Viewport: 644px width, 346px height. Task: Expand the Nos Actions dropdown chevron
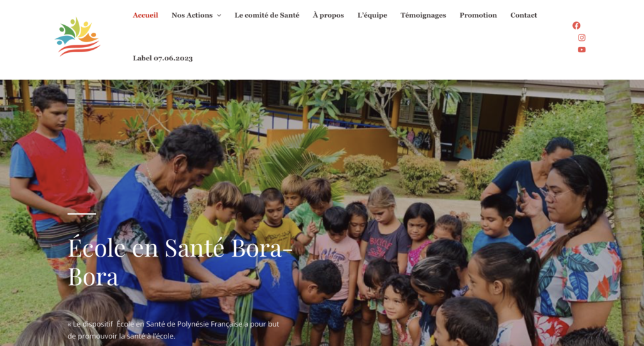coord(219,16)
